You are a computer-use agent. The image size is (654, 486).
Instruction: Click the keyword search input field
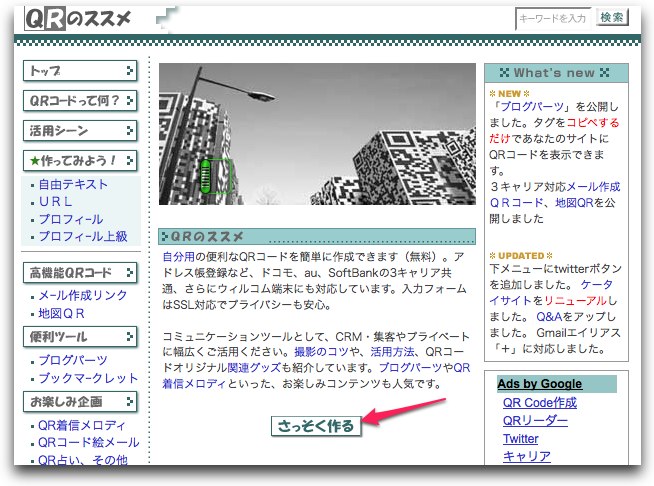tap(554, 18)
